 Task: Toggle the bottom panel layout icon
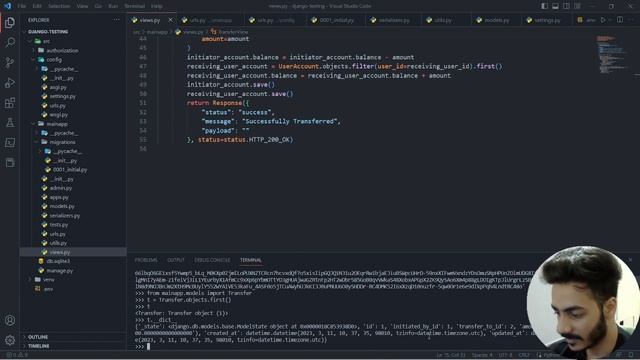coord(556,6)
